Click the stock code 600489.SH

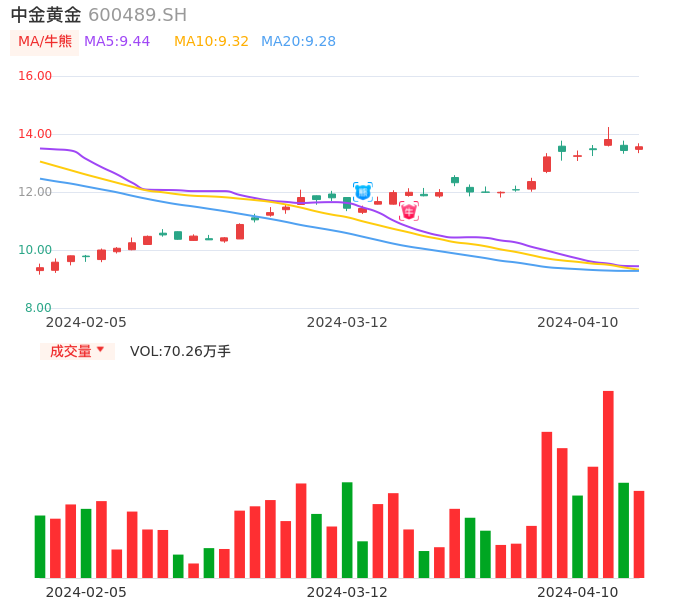click(x=137, y=15)
